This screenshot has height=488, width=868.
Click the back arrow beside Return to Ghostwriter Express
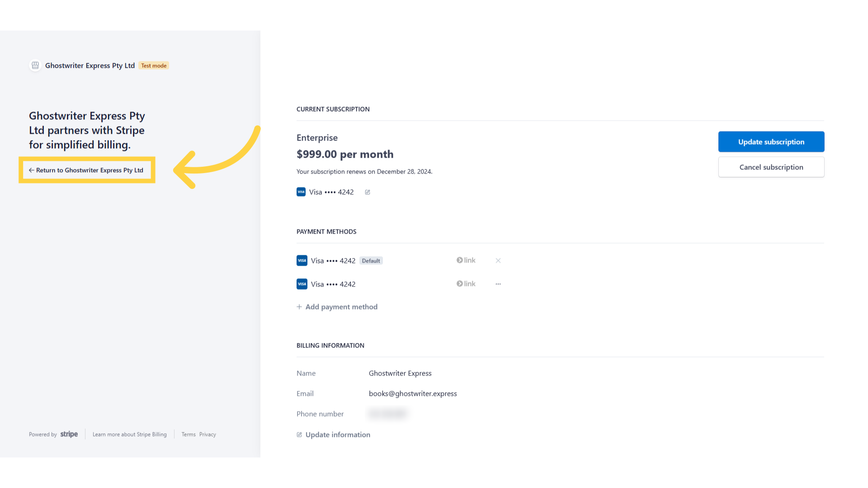32,170
